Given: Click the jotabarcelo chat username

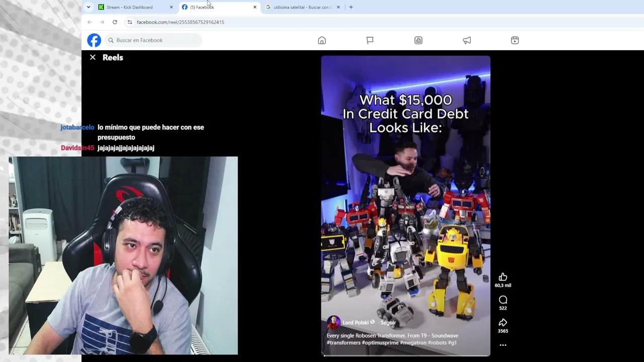Looking at the screenshot, I should tap(77, 127).
